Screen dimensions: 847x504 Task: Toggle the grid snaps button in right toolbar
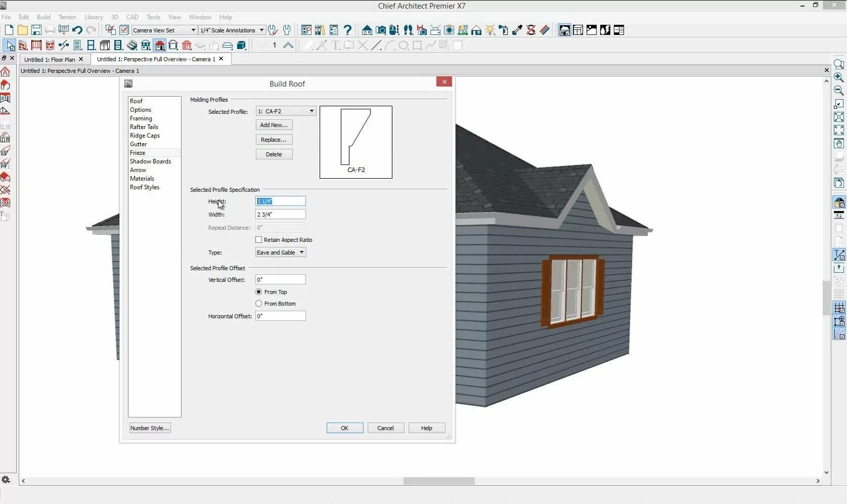(839, 308)
